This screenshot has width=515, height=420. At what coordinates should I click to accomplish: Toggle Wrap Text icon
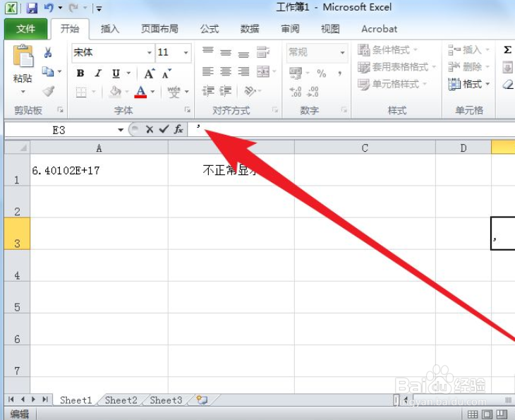[263, 52]
